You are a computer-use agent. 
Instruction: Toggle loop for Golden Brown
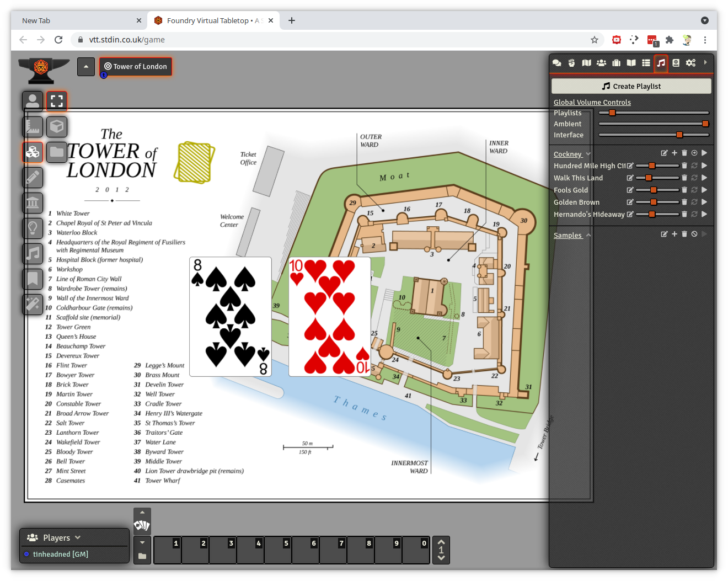pos(694,202)
